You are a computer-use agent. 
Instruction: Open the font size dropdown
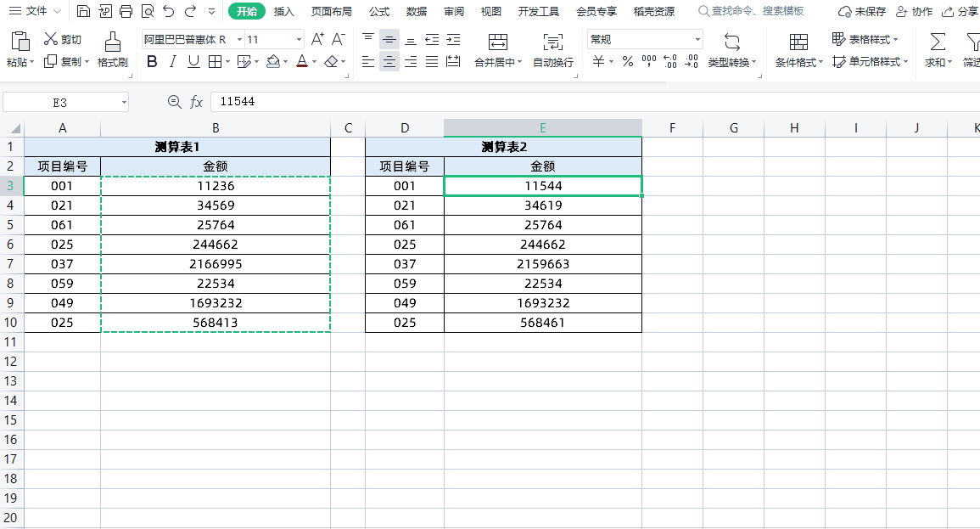click(299, 39)
